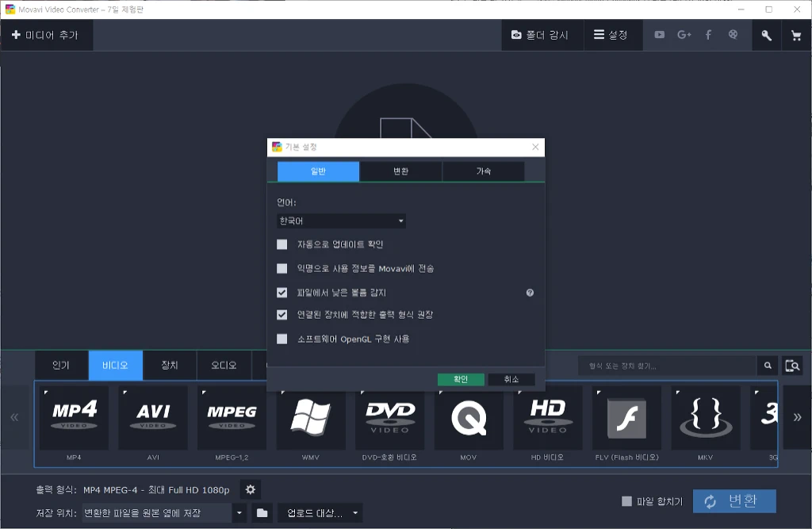Open output format settings gear

[x=250, y=489]
